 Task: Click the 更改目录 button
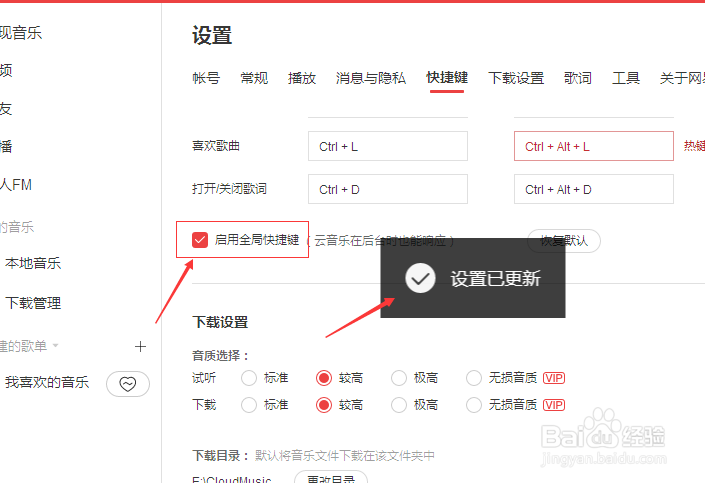click(331, 478)
